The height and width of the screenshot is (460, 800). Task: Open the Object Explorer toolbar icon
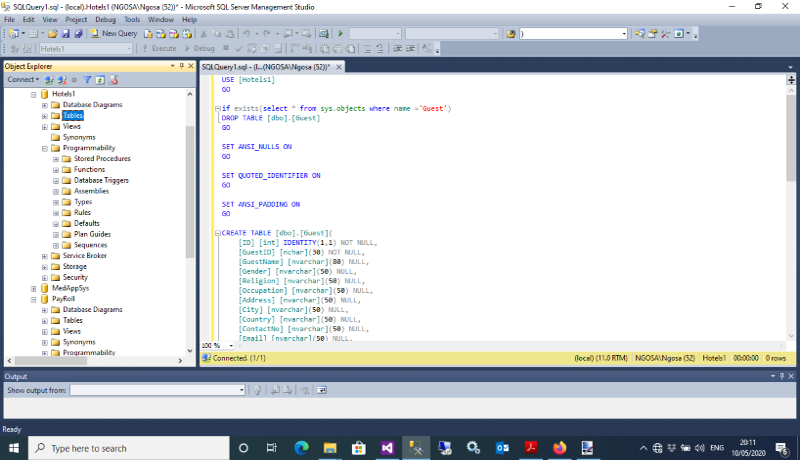click(x=653, y=34)
